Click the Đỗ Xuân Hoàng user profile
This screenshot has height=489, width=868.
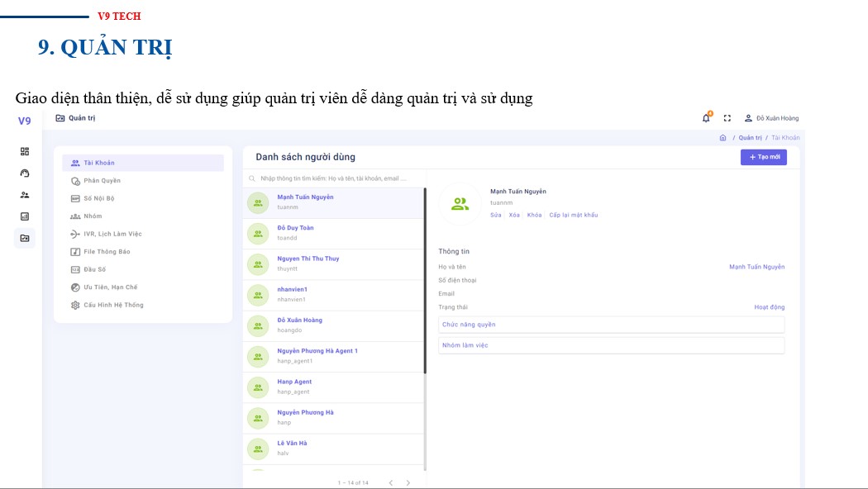pos(772,118)
